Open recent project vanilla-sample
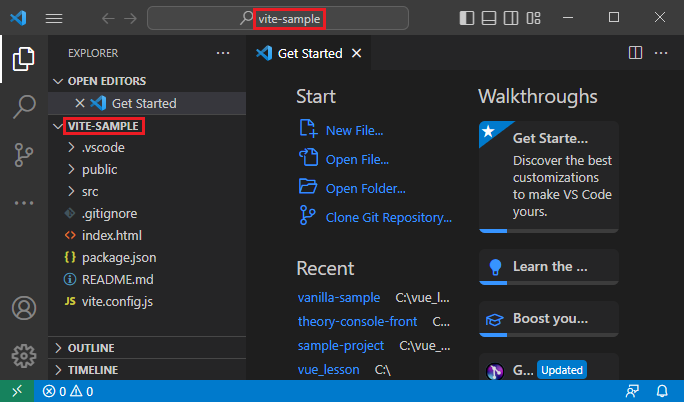This screenshot has height=402, width=684. (339, 297)
